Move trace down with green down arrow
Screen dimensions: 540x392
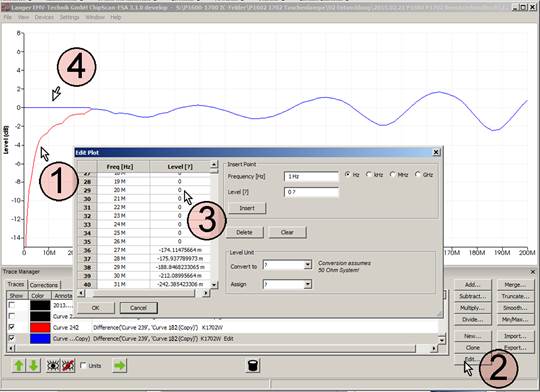(34, 365)
